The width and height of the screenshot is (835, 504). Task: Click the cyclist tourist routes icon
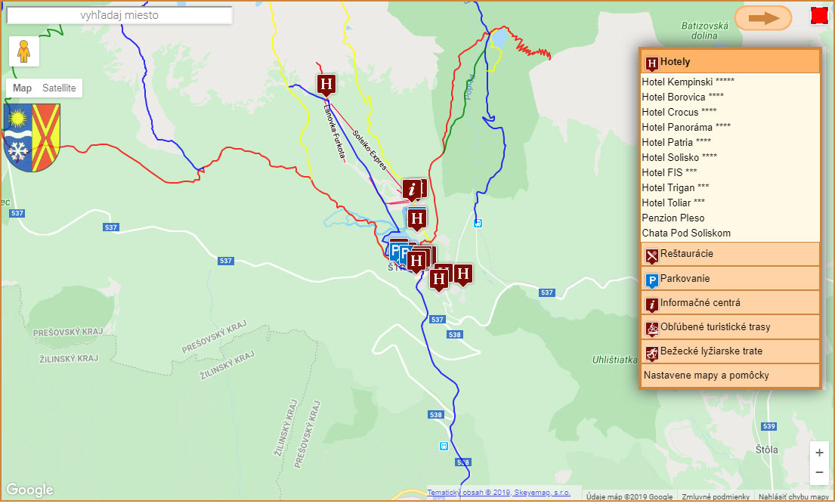(x=652, y=329)
